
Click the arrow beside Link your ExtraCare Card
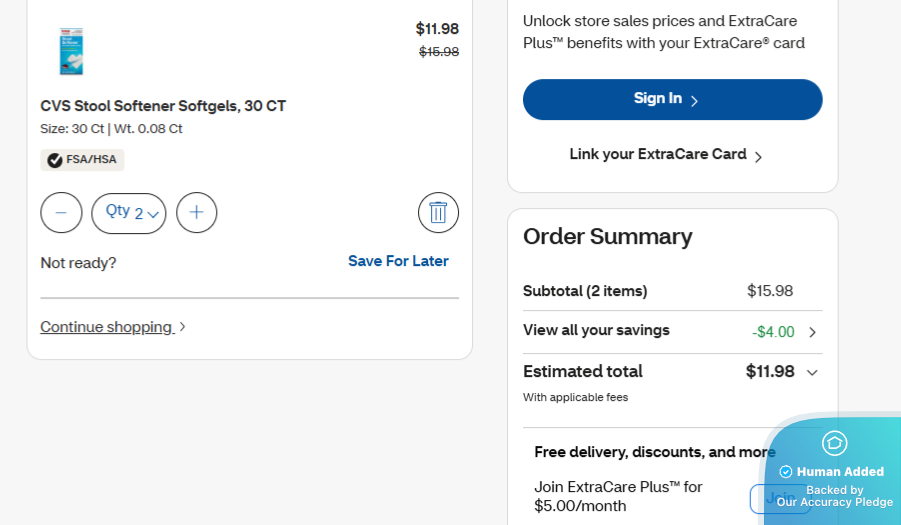[x=758, y=156]
